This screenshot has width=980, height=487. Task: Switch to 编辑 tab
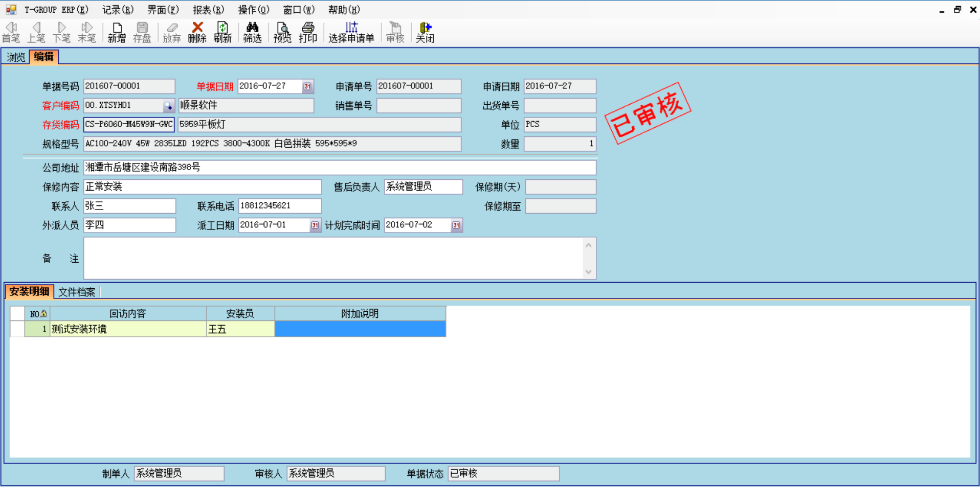point(44,57)
